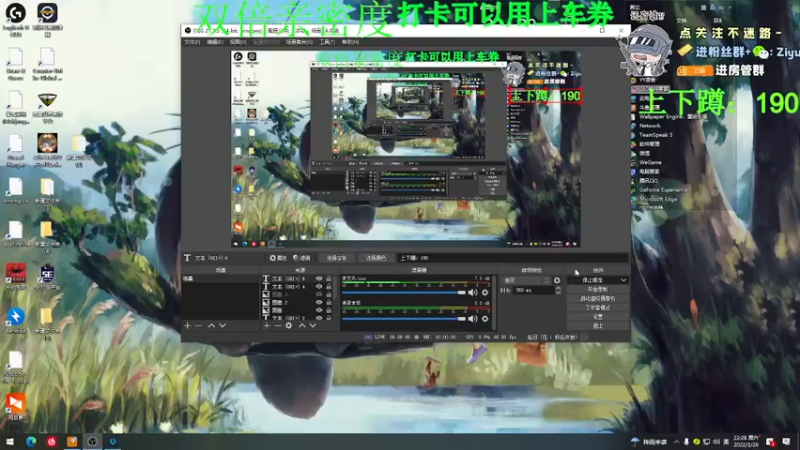Screen dimensions: 800x450
Task: Click 选择字体 button
Action: (x=336, y=258)
